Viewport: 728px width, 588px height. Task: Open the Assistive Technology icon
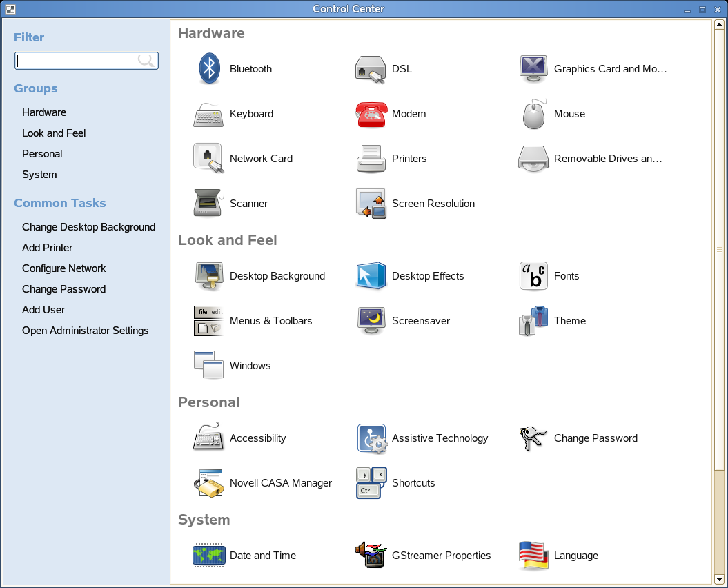[x=371, y=438]
